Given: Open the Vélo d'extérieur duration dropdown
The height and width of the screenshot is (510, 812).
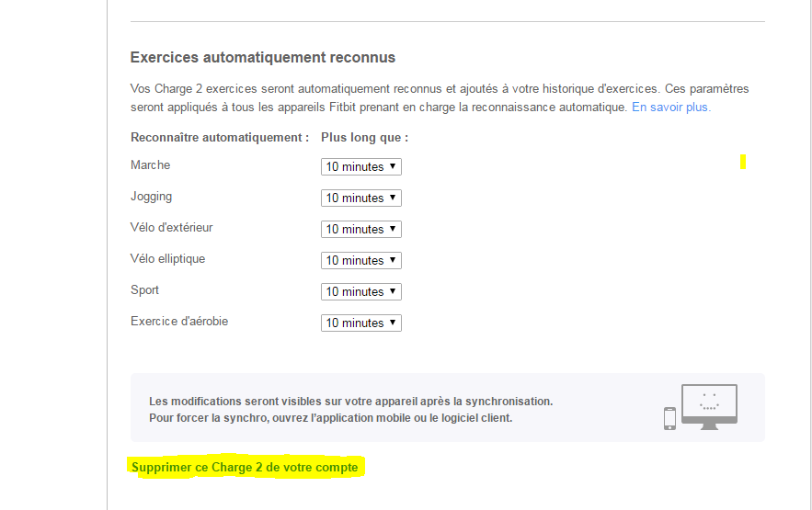Looking at the screenshot, I should [361, 230].
